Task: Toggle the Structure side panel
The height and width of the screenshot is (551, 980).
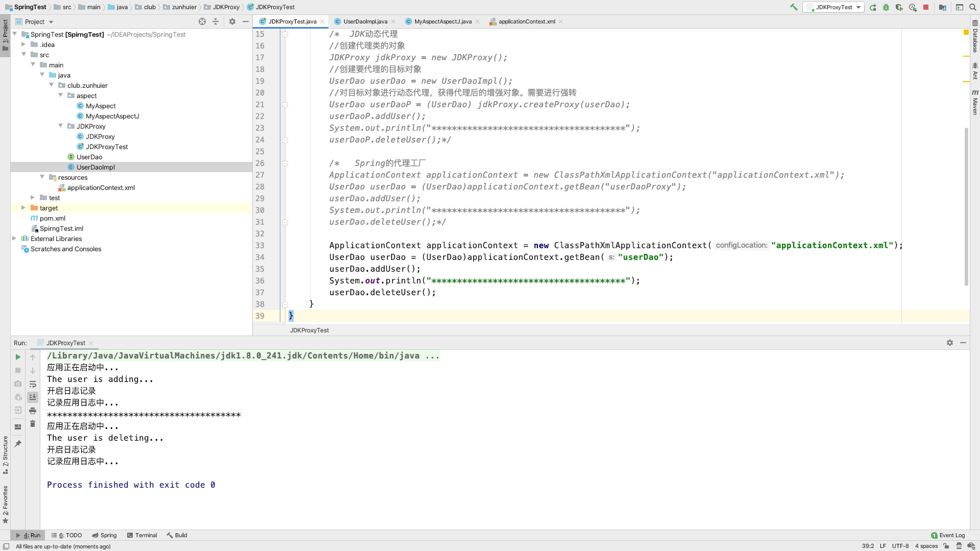Action: tap(5, 454)
